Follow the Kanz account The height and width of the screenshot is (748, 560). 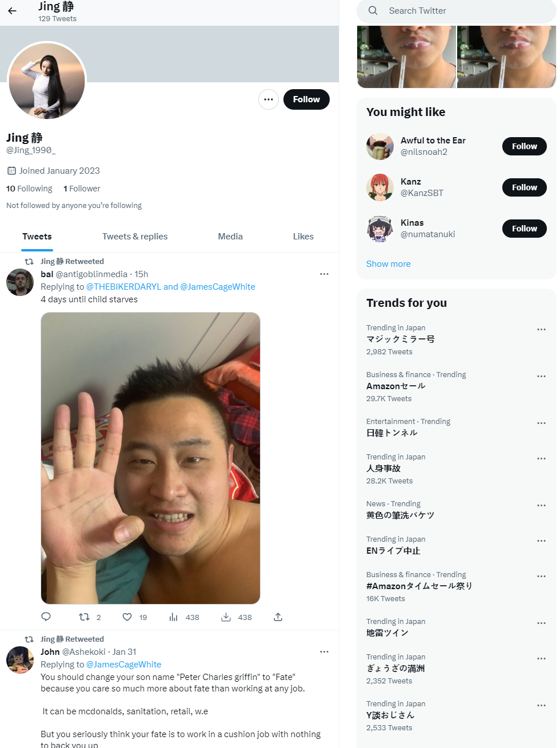(x=525, y=187)
